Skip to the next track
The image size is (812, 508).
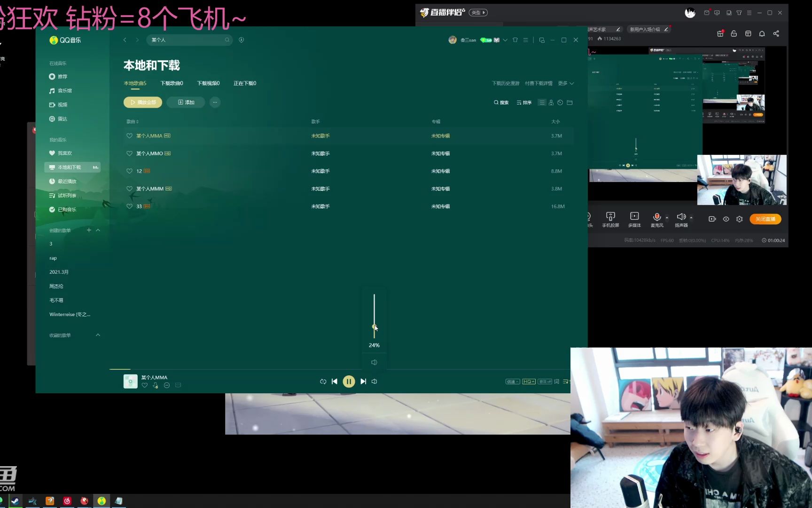[363, 381]
